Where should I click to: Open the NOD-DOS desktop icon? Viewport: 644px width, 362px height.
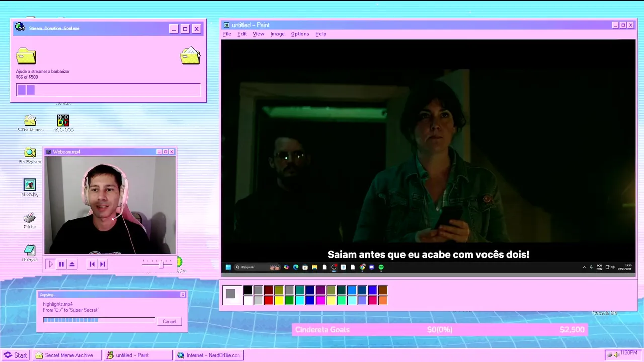point(63,123)
